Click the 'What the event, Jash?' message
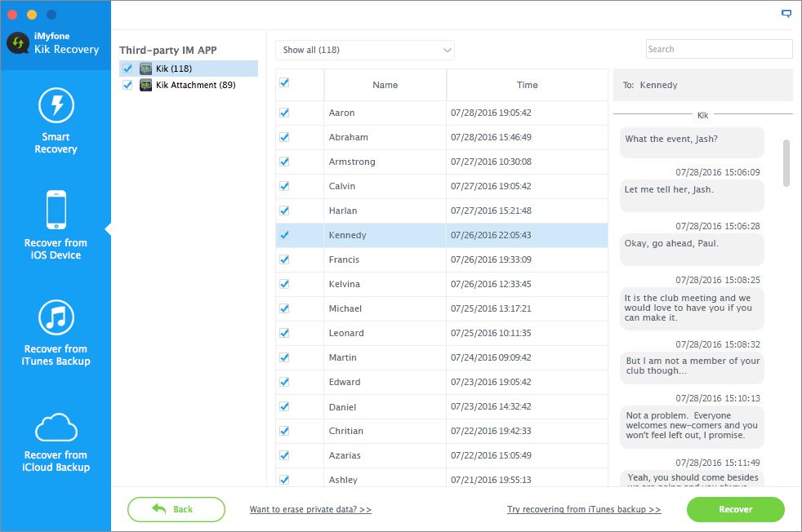Image resolution: width=802 pixels, height=532 pixels. (x=692, y=143)
